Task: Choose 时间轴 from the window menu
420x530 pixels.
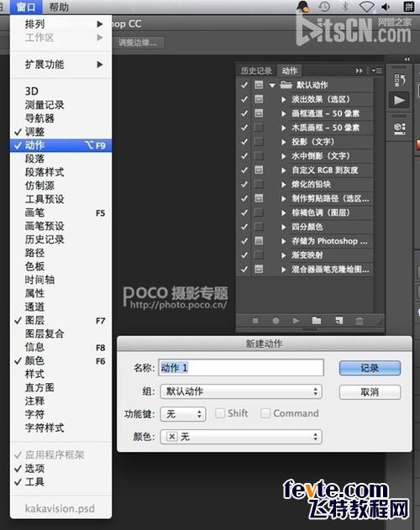Action: [60, 280]
